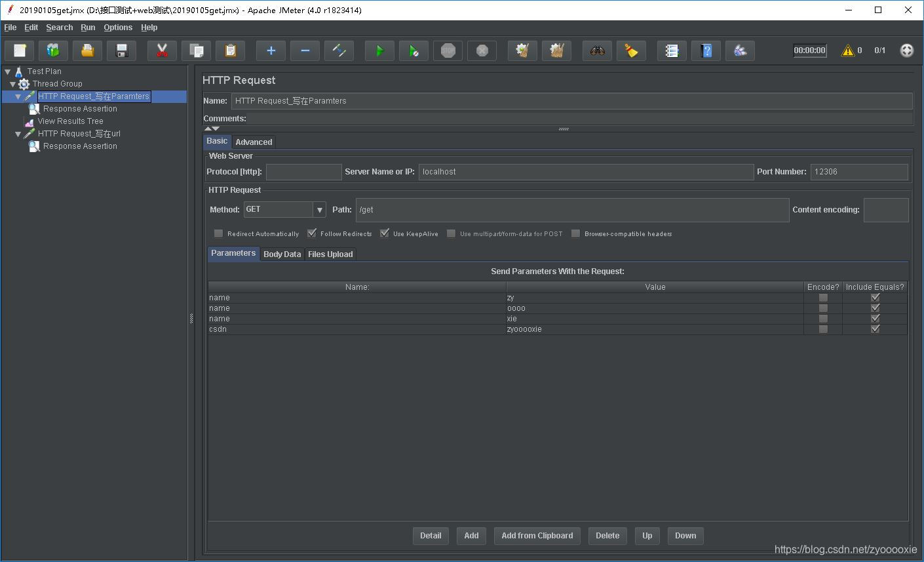Click the Cut scissors icon
Image resolution: width=924 pixels, height=562 pixels.
click(163, 50)
